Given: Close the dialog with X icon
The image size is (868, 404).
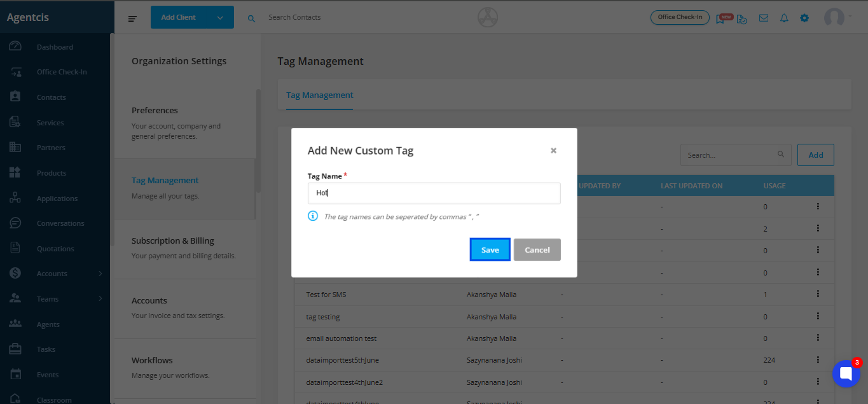Looking at the screenshot, I should tap(553, 151).
